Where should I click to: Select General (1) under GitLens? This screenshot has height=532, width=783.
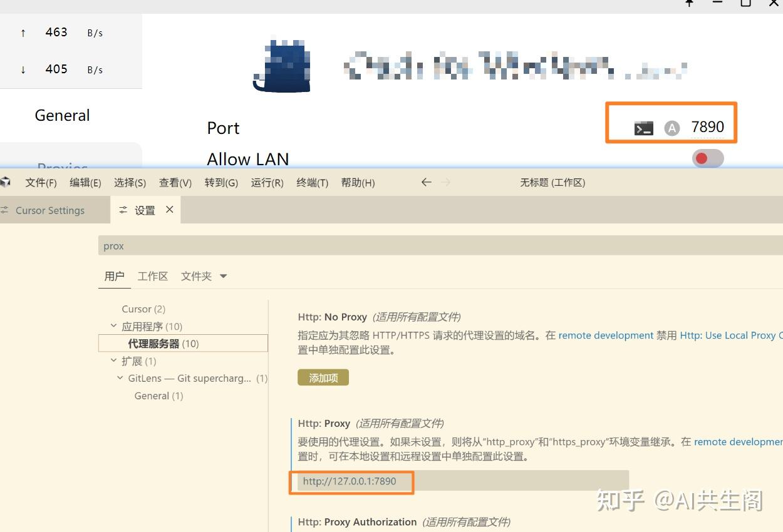(x=158, y=396)
